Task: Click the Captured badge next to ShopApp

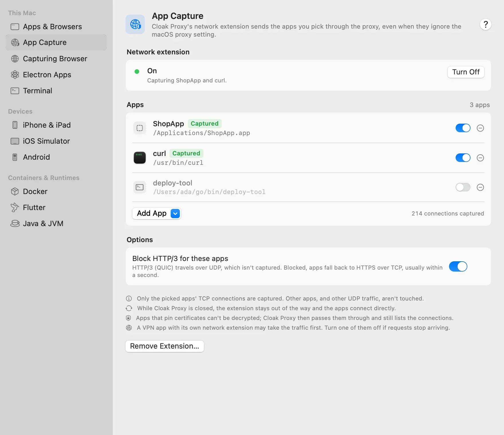Action: pyautogui.click(x=204, y=124)
